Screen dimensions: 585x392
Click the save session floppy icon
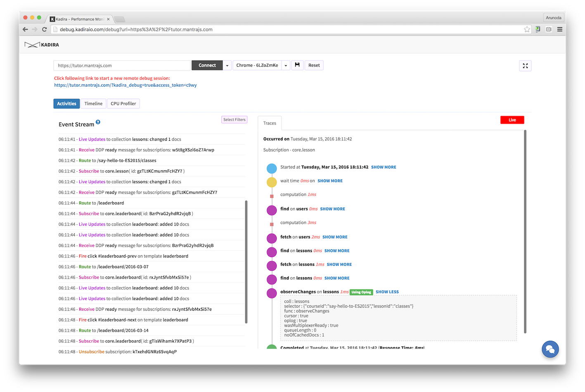[x=297, y=65]
